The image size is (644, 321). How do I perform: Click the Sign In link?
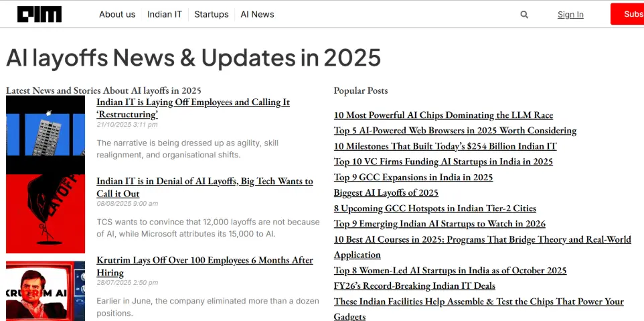570,15
